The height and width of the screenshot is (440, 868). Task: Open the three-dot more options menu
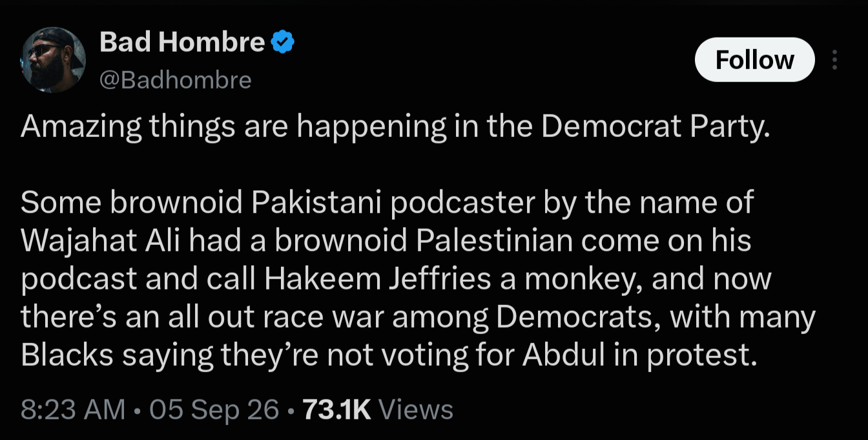(835, 60)
